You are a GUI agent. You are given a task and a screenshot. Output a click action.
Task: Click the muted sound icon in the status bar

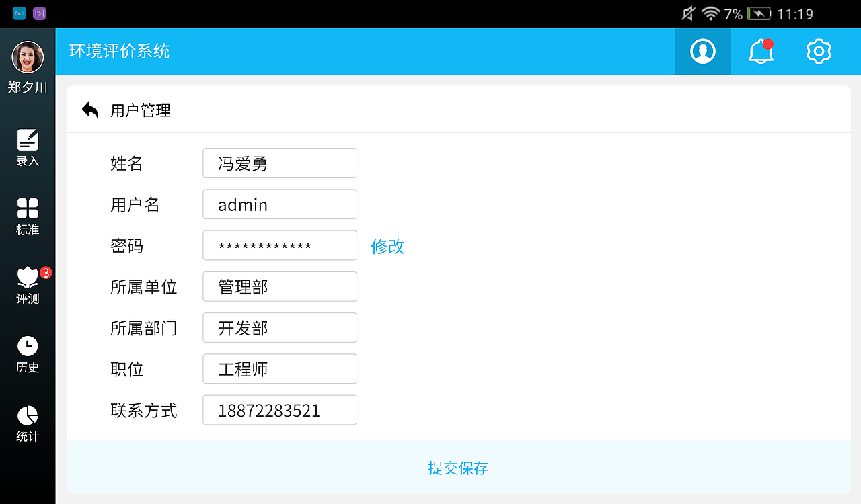687,13
